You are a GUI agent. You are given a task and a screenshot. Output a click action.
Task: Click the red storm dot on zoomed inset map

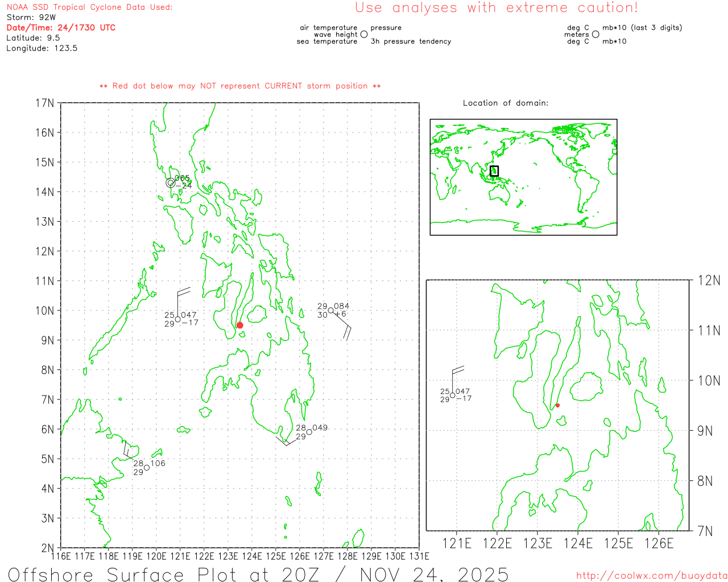[557, 405]
